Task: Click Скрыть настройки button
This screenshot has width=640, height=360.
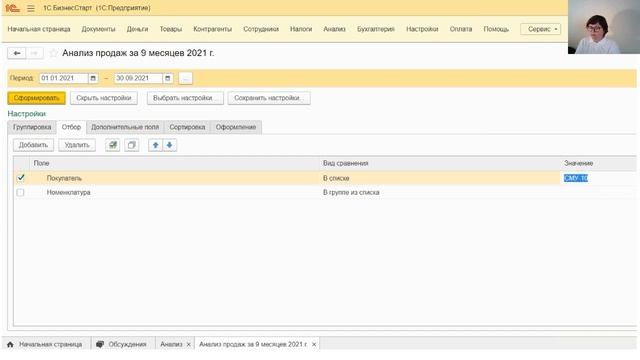Action: [x=104, y=98]
